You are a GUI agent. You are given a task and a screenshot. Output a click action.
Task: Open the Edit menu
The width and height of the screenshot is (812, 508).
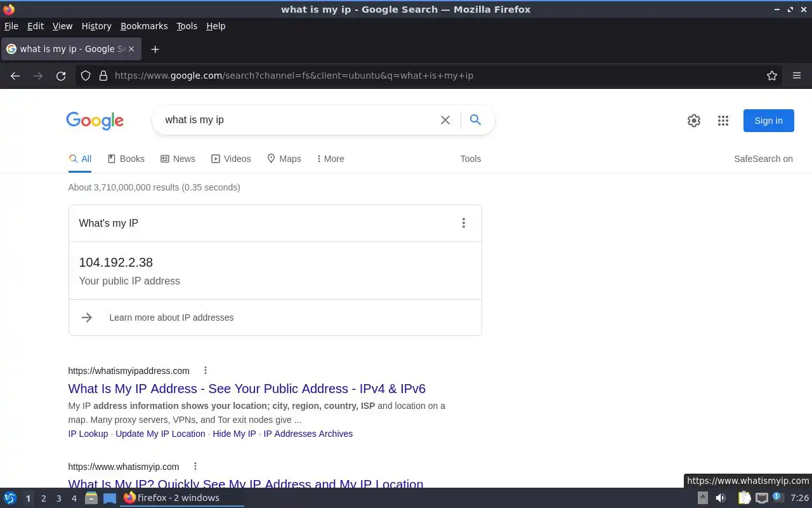pos(36,26)
